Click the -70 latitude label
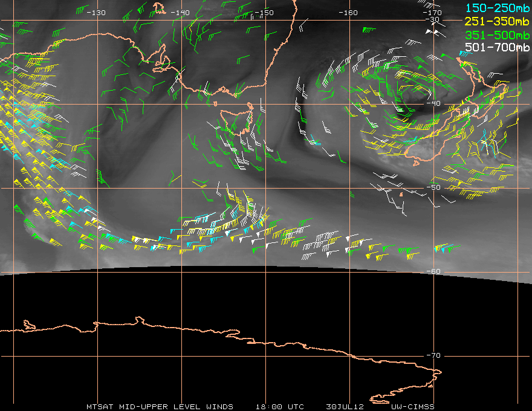Viewport: 532px width, 411px height. 433,355
